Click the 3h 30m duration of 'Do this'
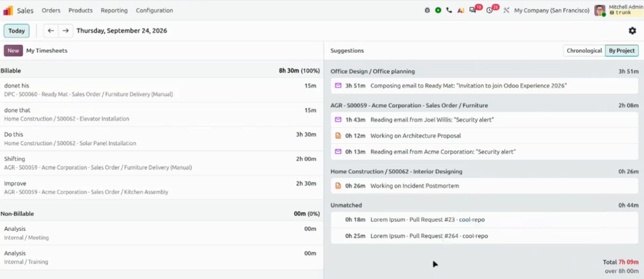Screen dimensions: 644x279 pyautogui.click(x=306, y=134)
